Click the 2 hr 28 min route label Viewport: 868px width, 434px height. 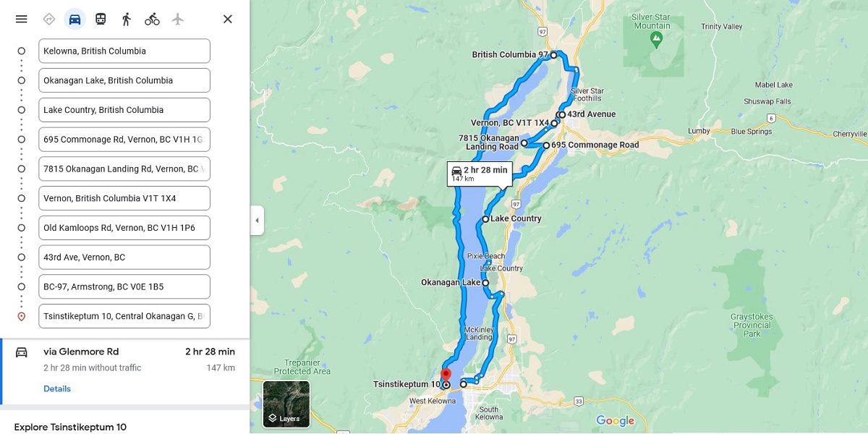[480, 174]
